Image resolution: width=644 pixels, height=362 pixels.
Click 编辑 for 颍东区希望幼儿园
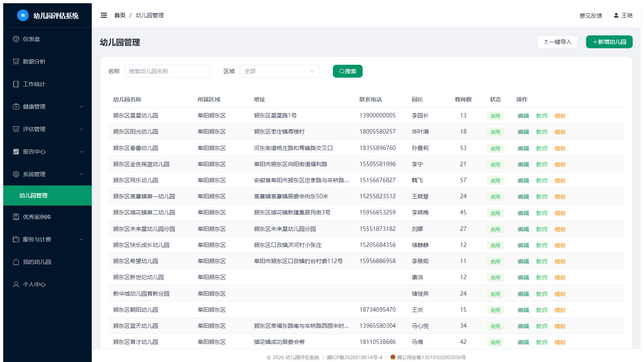(523, 261)
